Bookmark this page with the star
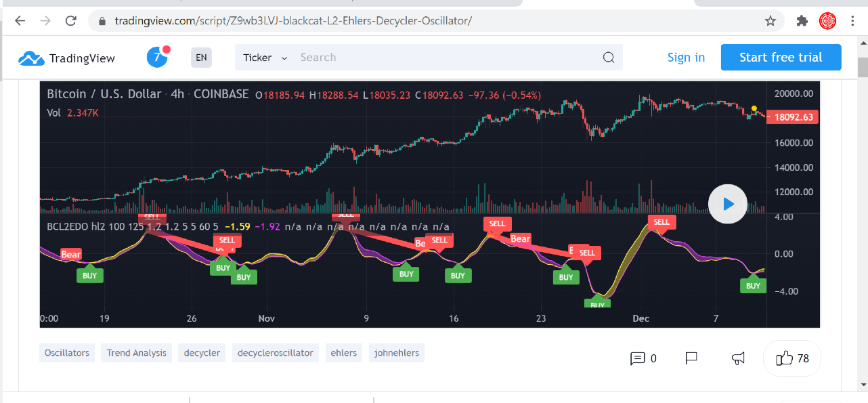 pyautogui.click(x=770, y=21)
